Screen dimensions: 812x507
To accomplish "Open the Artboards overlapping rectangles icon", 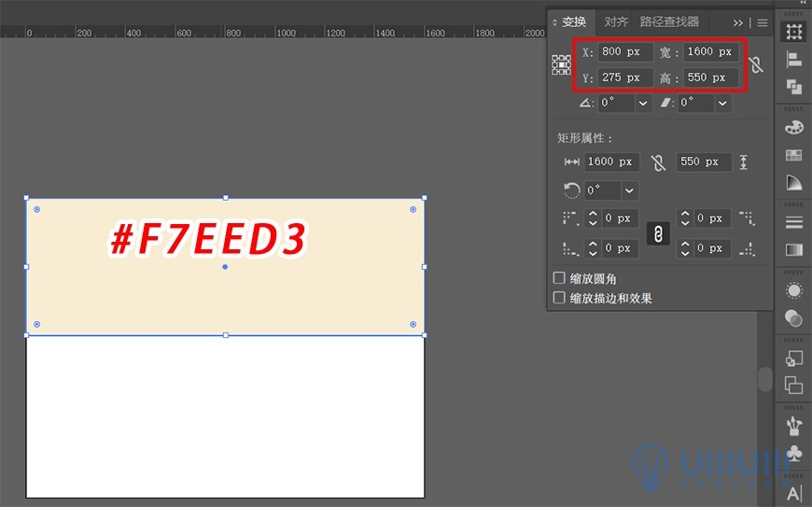I will (793, 386).
